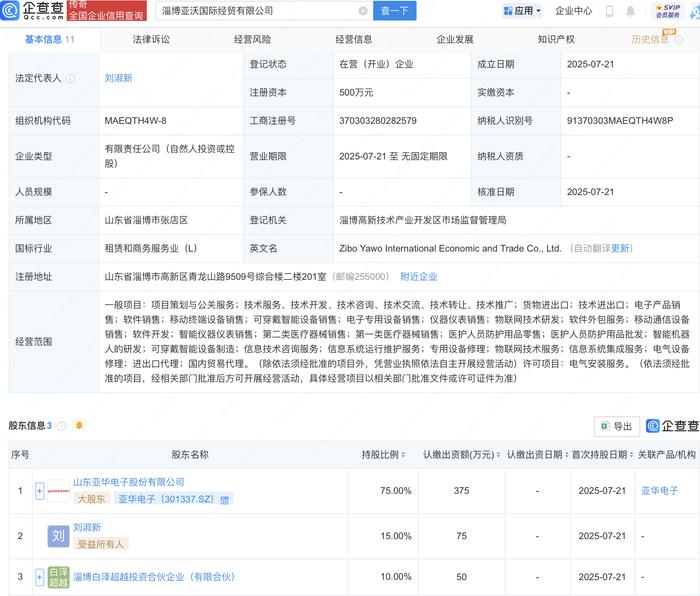Select taxpayer ID 91370303MAEQTH4W8P
The width and height of the screenshot is (700, 596).
click(x=620, y=121)
